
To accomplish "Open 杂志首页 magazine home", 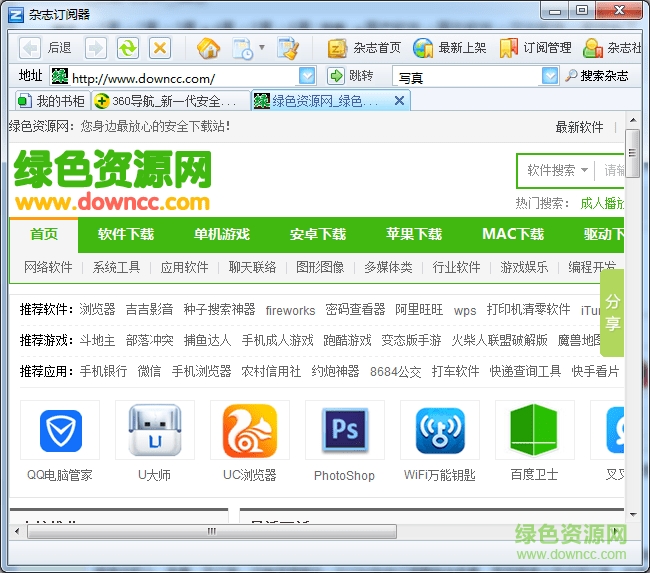I will click(x=365, y=48).
